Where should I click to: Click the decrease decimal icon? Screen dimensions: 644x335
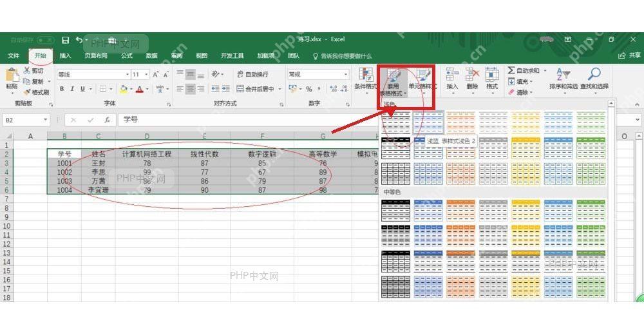tap(344, 88)
